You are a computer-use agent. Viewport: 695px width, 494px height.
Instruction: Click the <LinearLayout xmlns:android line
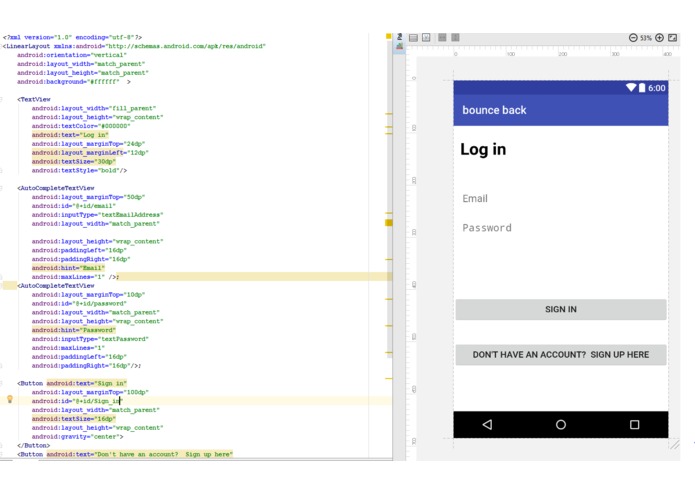click(x=134, y=46)
